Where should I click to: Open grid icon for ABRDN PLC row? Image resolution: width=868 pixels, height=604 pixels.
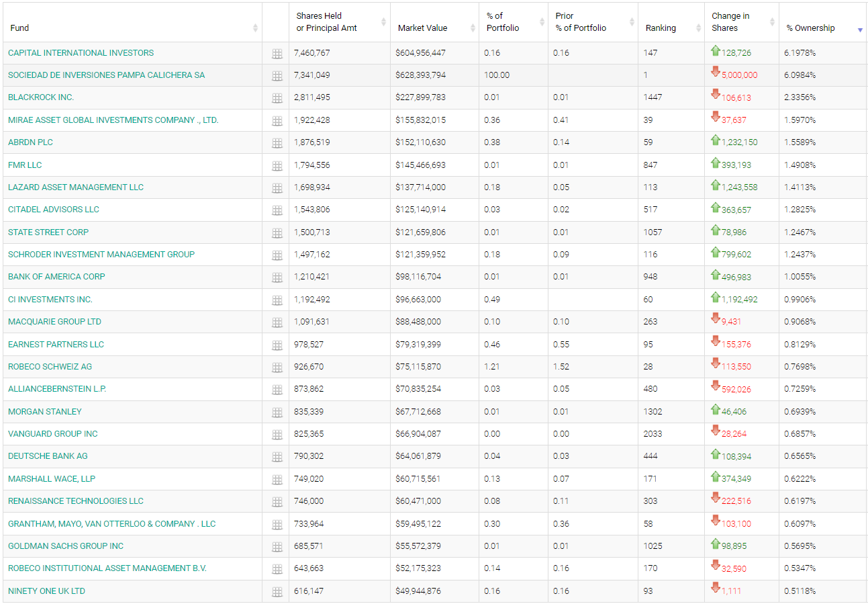277,143
